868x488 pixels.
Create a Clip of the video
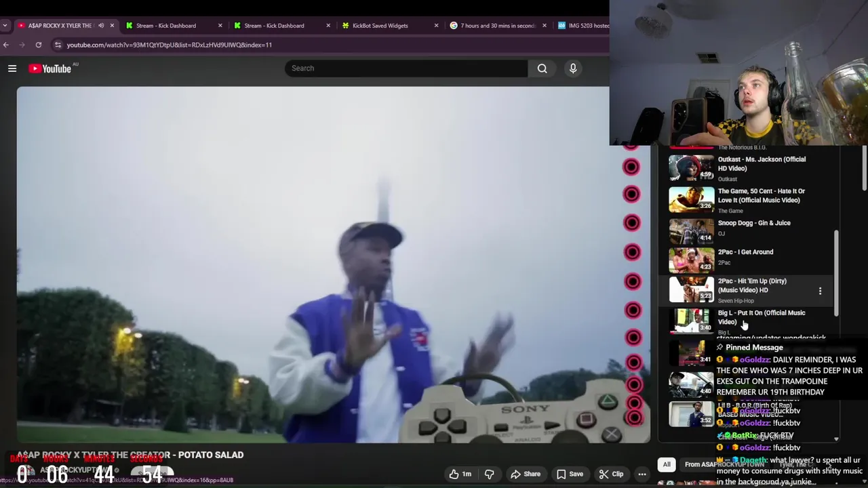tap(610, 474)
